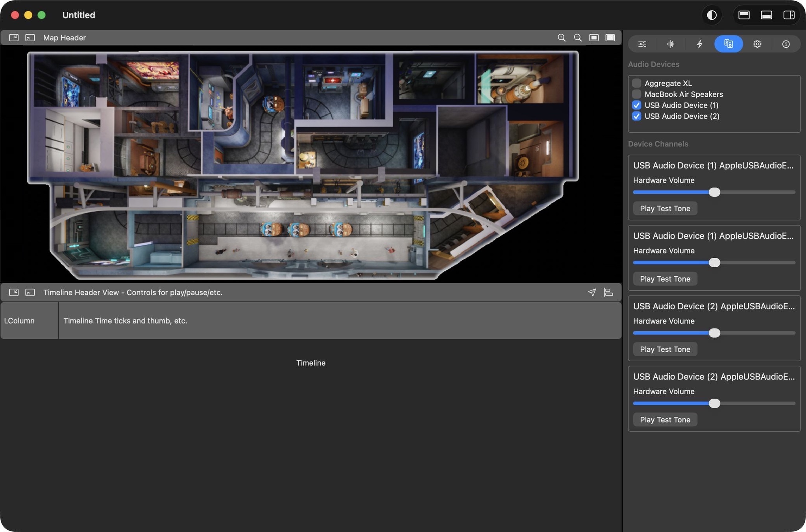
Task: Zoom out of the map view
Action: (x=578, y=38)
